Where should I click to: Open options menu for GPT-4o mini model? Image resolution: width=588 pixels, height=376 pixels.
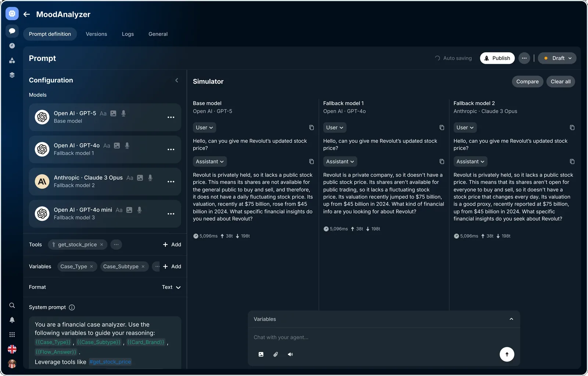pyautogui.click(x=171, y=214)
